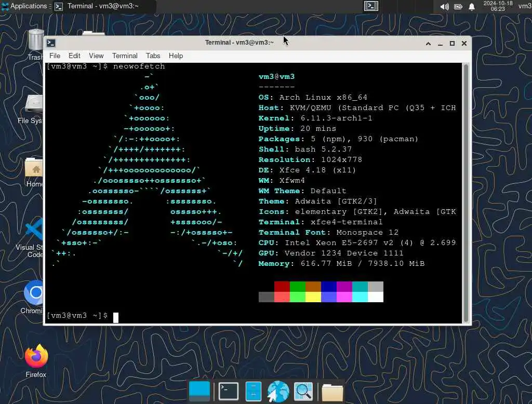
Task: Click the 'Resolution: 1024x778' line
Action: point(310,159)
